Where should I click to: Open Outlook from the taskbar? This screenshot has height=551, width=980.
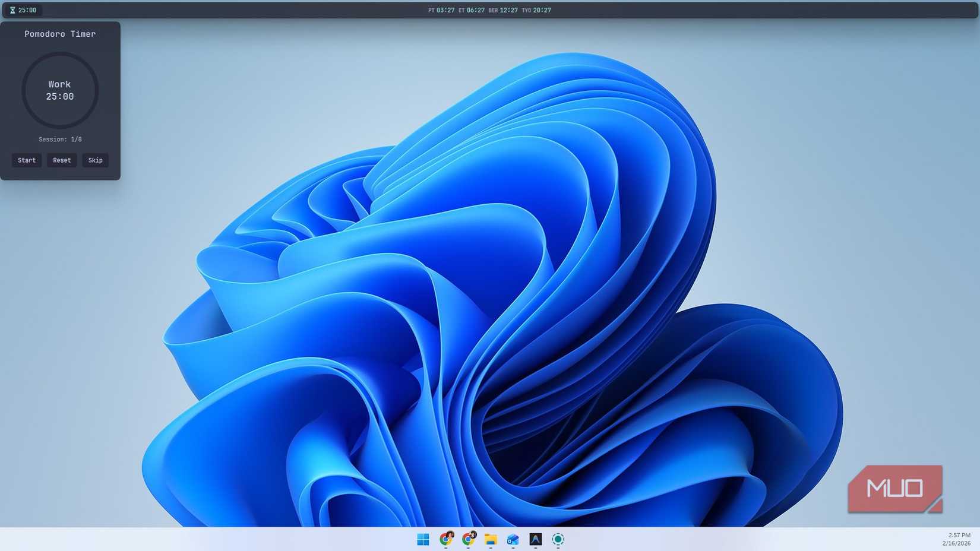tap(513, 539)
